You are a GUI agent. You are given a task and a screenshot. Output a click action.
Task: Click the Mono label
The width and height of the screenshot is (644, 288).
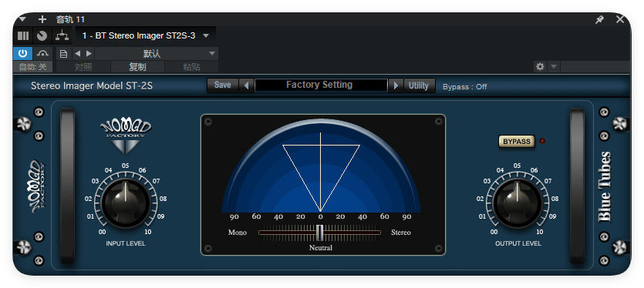coord(238,233)
